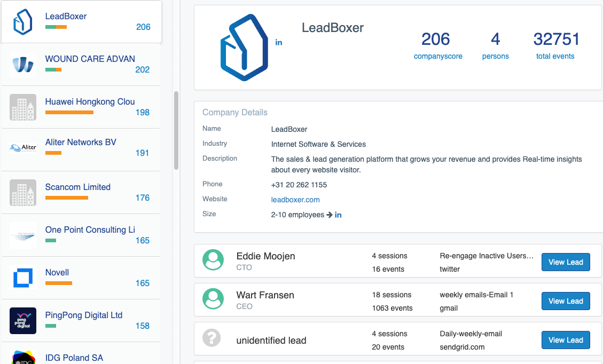This screenshot has height=364, width=603.
Task: Select One Point Consulting in the list
Action: (90, 230)
